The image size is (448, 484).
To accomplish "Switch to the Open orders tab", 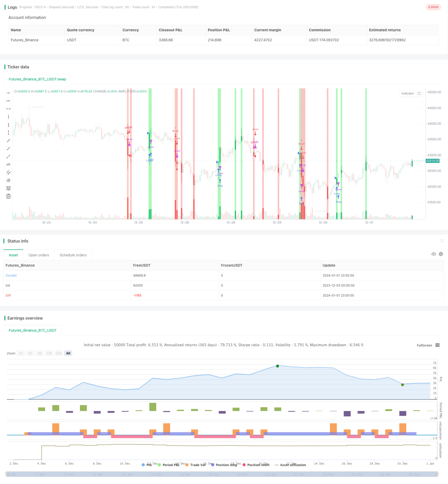I will [x=39, y=255].
